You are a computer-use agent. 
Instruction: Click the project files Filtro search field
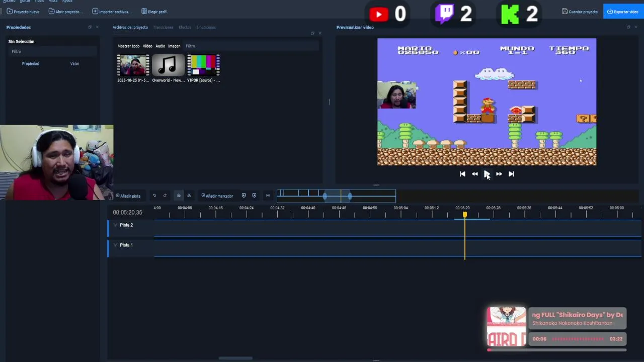[x=252, y=46]
